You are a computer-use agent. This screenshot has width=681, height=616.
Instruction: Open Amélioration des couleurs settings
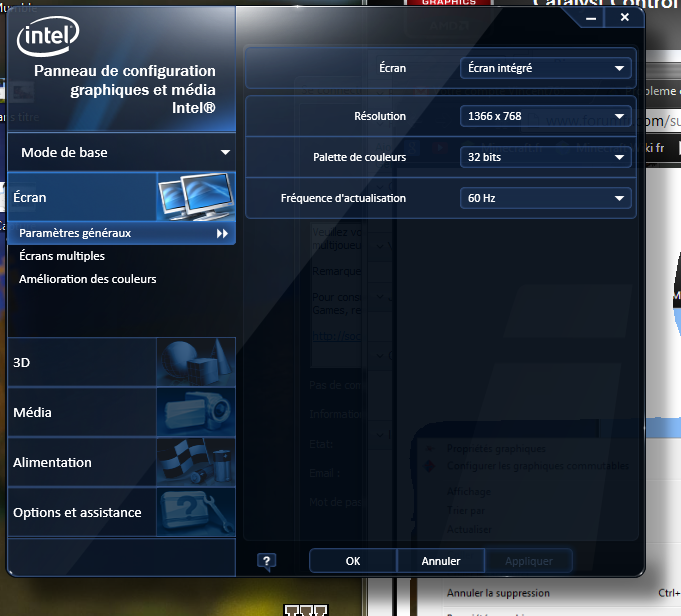coord(88,279)
